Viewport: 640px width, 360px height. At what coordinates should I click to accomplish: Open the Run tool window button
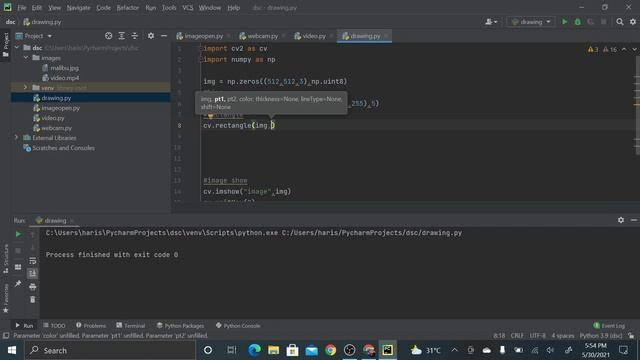[x=24, y=325]
